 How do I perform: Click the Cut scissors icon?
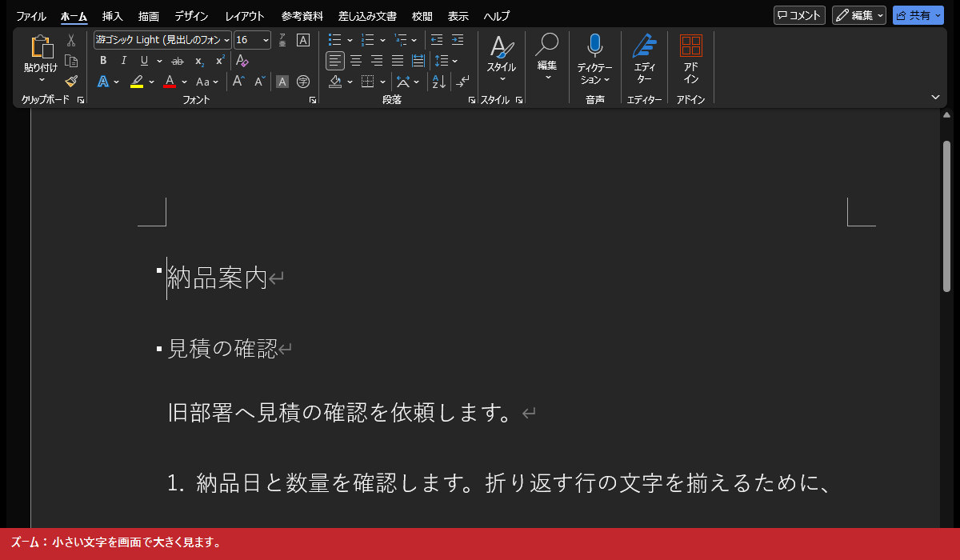tap(71, 40)
